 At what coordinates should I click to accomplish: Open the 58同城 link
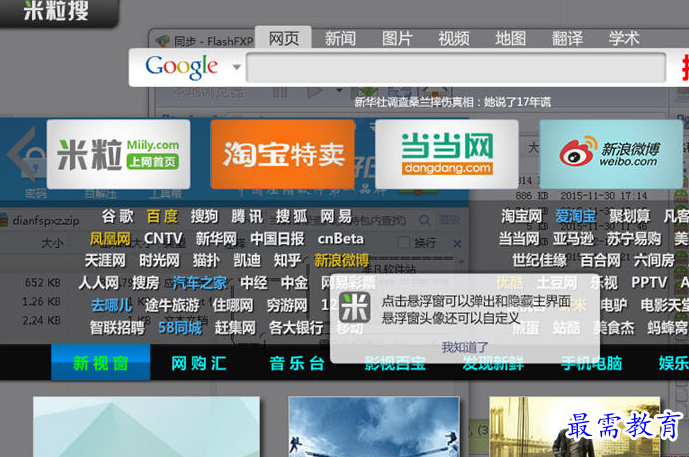coord(180,327)
